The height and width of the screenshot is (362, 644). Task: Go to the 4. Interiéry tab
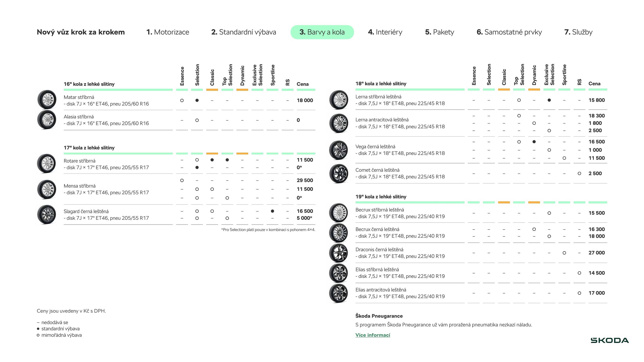pos(385,32)
